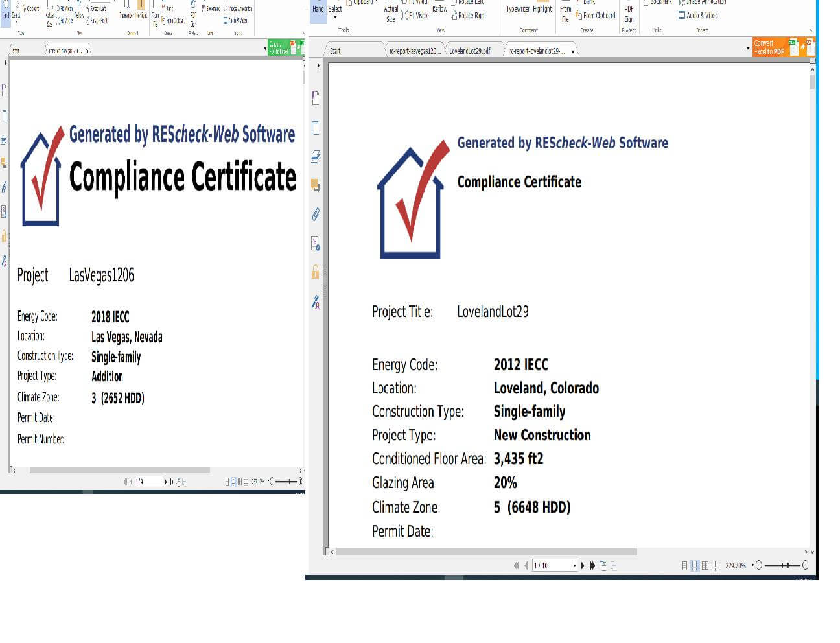
Task: Open the Bookmarks panel in right sidebar
Action: coord(316,98)
